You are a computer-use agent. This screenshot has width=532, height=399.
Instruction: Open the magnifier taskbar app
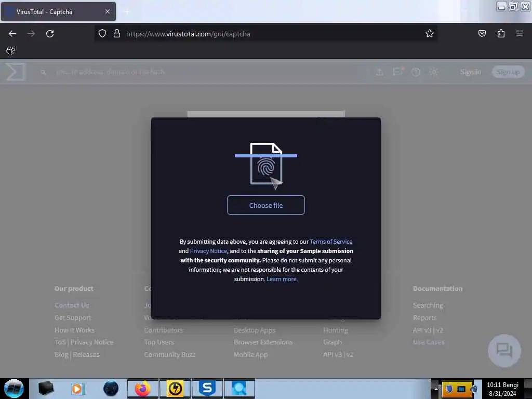[239, 389]
